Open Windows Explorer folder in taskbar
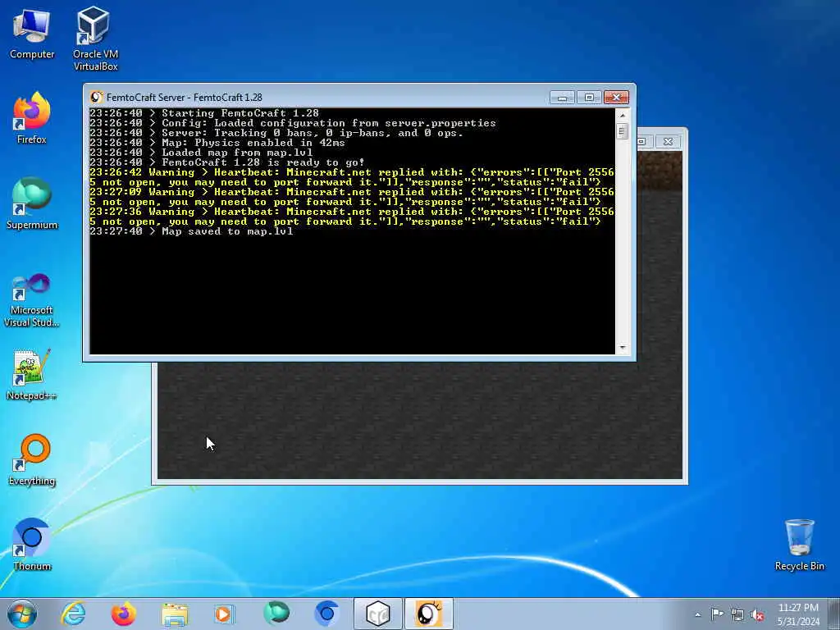Image resolution: width=840 pixels, height=630 pixels. pos(175,614)
